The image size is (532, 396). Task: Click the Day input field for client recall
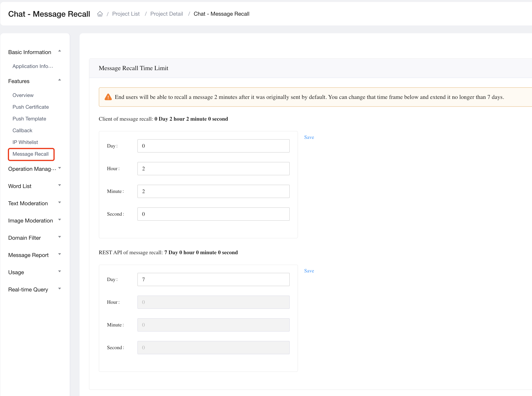(213, 146)
